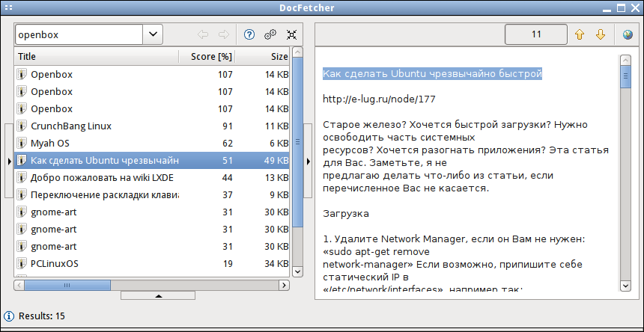The height and width of the screenshot is (332, 644).
Task: Open the search history dropdown arrow
Action: 153,34
